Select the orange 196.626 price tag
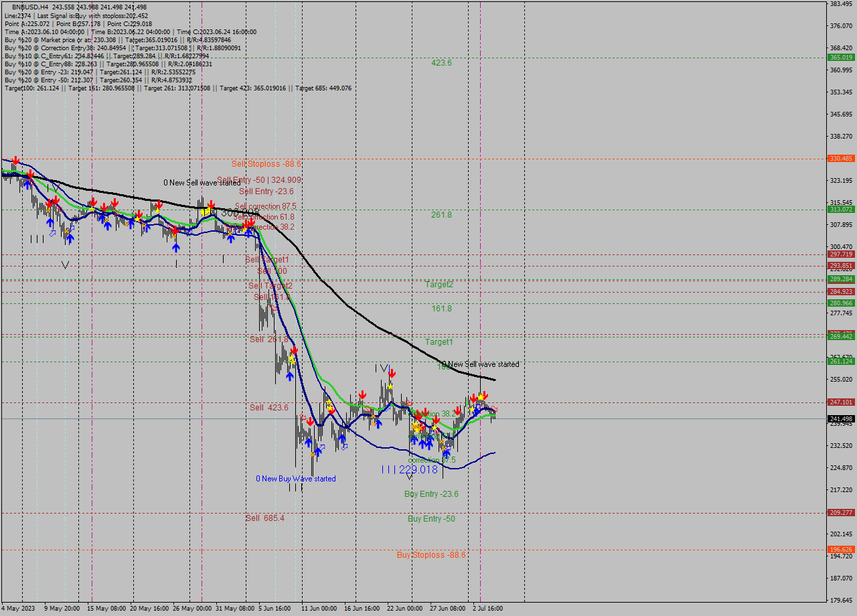Viewport: 857px width, 616px height. point(841,549)
